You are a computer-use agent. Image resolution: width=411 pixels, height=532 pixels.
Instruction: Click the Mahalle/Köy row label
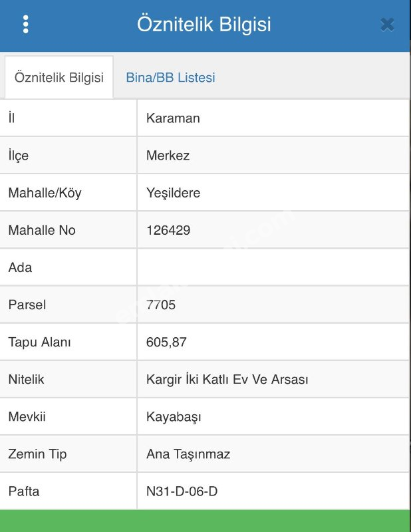tap(45, 193)
